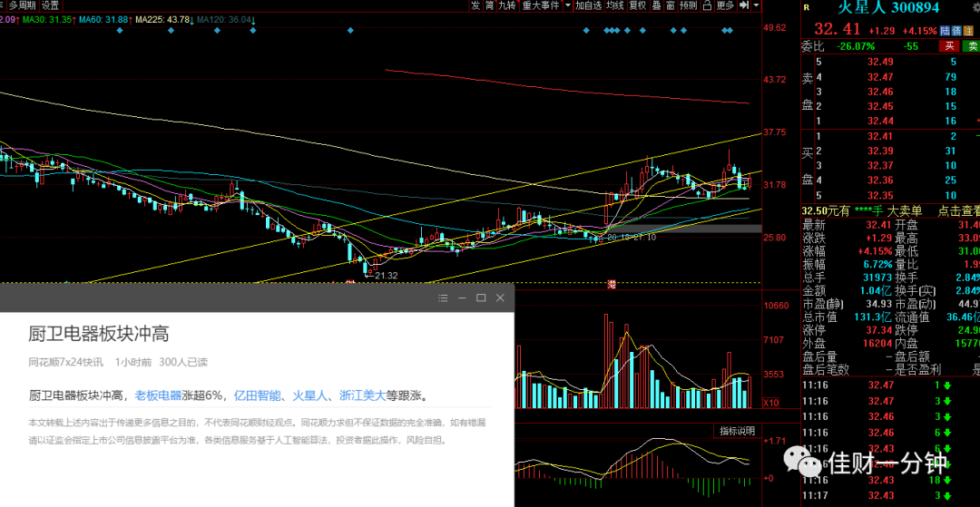Toggle the 均线 moving average display
Viewport: 980px width, 507px height.
615,5
